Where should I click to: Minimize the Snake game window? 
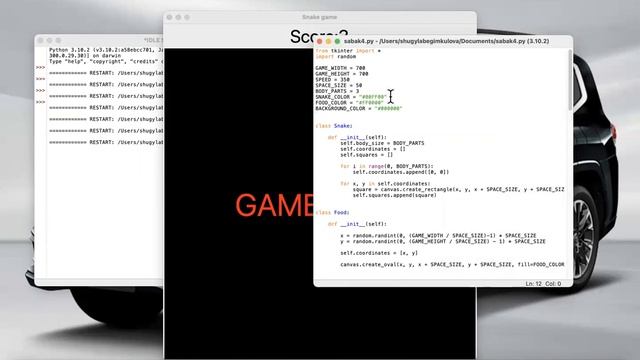(178, 17)
